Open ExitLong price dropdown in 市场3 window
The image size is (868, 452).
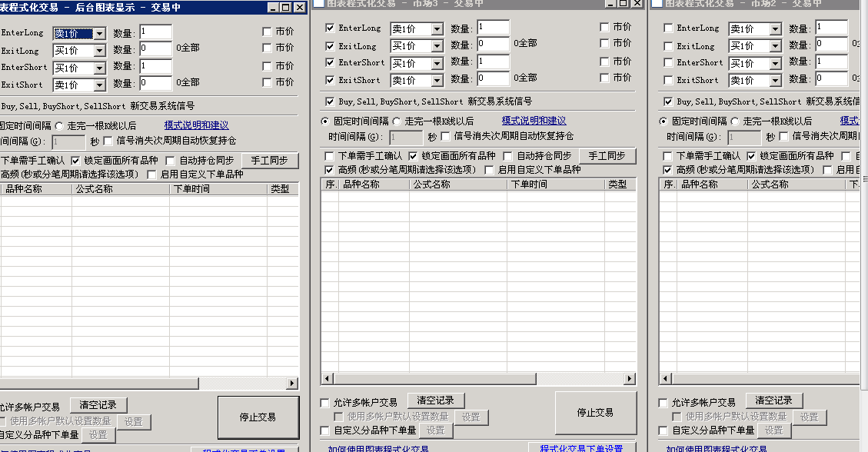[437, 46]
